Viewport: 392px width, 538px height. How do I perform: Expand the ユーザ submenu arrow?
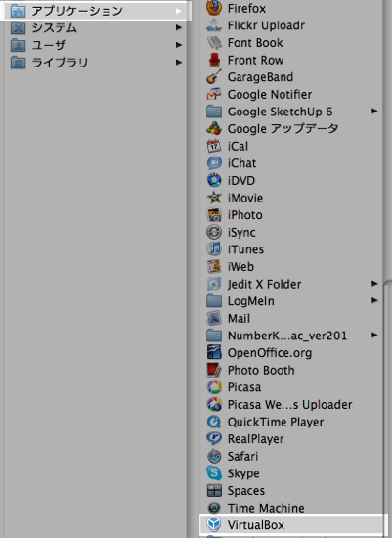coord(179,45)
